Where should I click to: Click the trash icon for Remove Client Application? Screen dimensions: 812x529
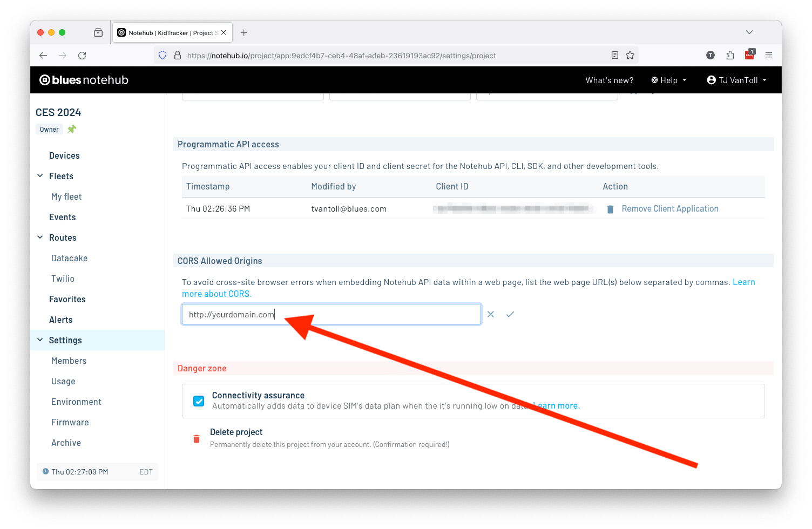(610, 209)
